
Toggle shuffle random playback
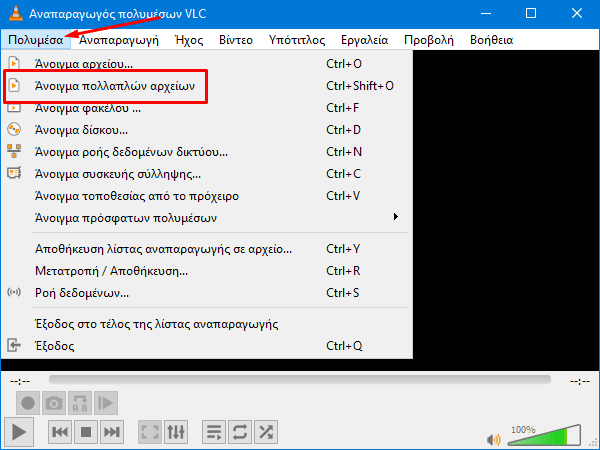pyautogui.click(x=266, y=432)
